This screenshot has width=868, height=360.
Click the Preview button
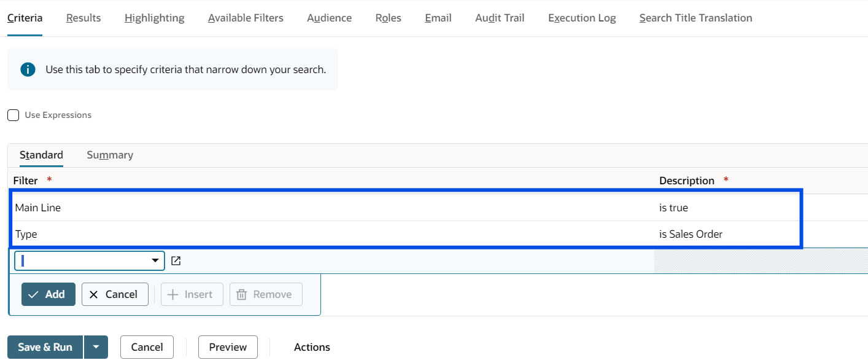tap(228, 347)
